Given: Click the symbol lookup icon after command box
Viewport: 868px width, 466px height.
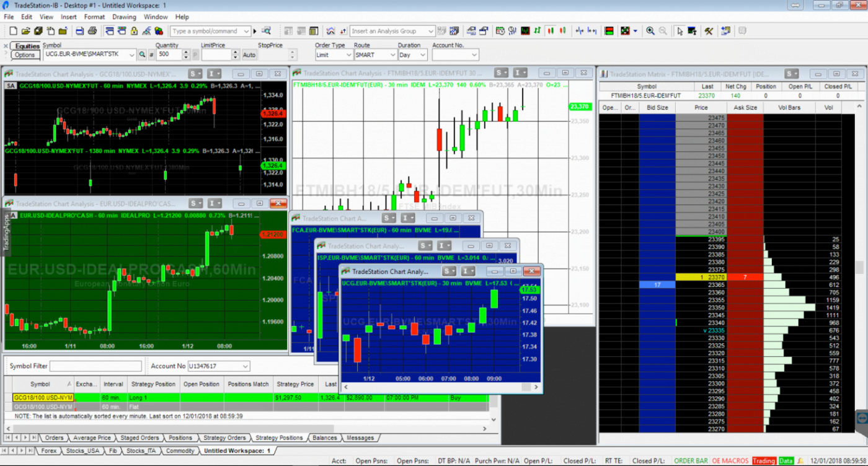Looking at the screenshot, I should click(266, 31).
